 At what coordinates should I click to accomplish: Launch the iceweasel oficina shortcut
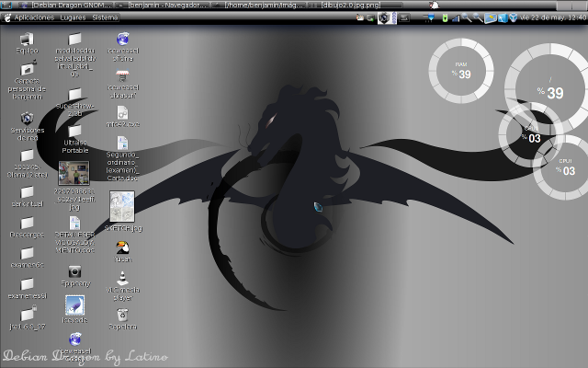coord(122,39)
